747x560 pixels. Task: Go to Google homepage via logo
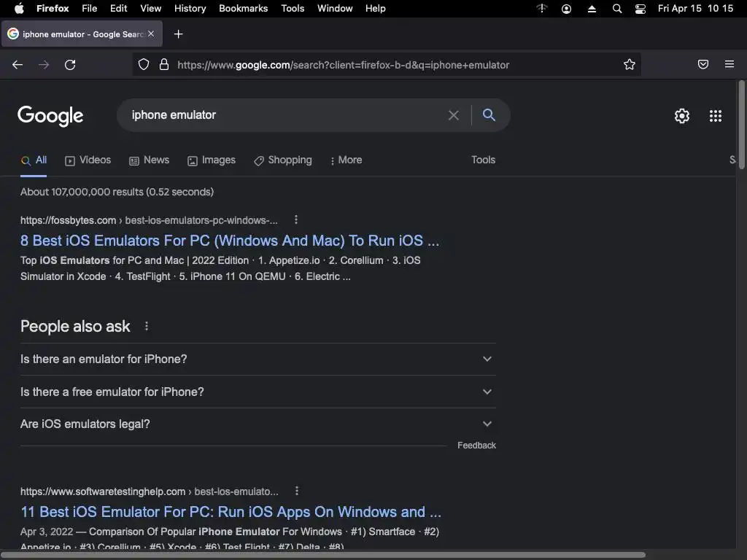tap(50, 116)
